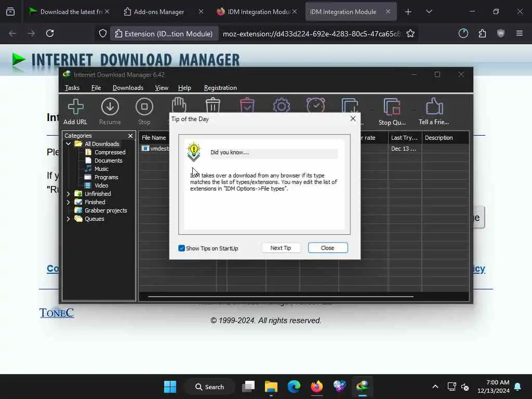Click the Tell a Friend thumbs-up icon

pyautogui.click(x=434, y=112)
